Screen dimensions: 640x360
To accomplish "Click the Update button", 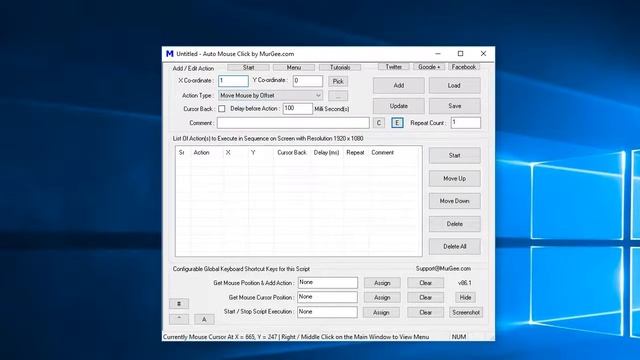I will tap(398, 106).
